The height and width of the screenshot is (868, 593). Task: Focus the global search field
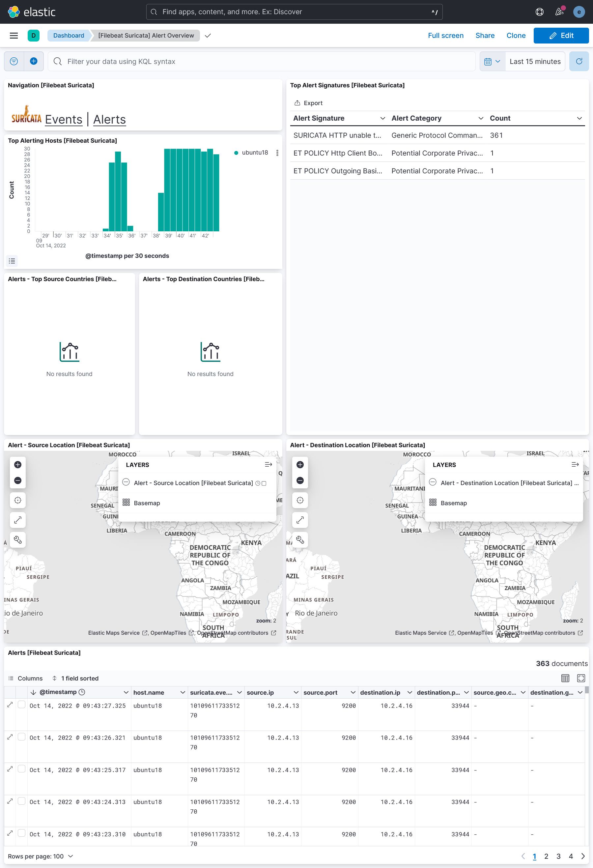pos(294,12)
